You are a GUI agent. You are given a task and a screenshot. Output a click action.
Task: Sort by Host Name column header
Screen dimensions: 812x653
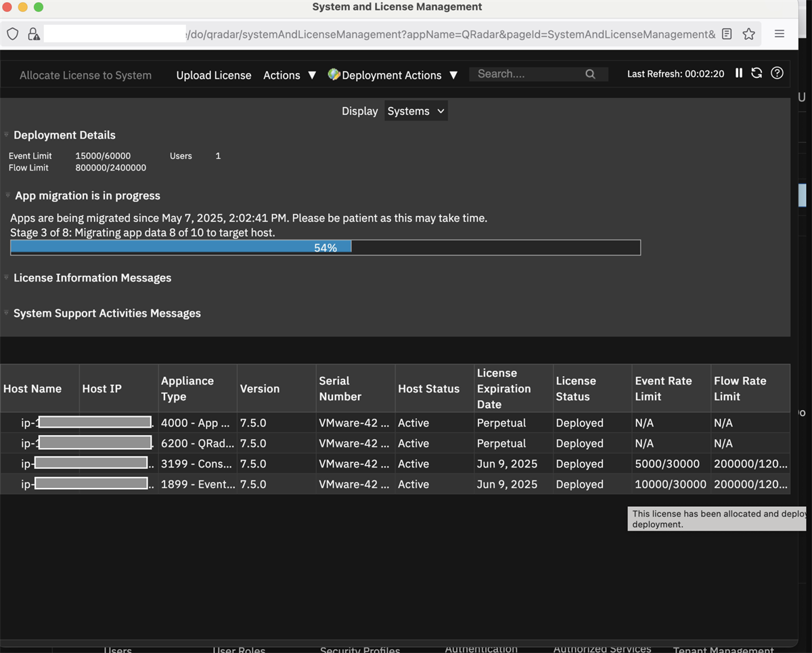pos(40,388)
